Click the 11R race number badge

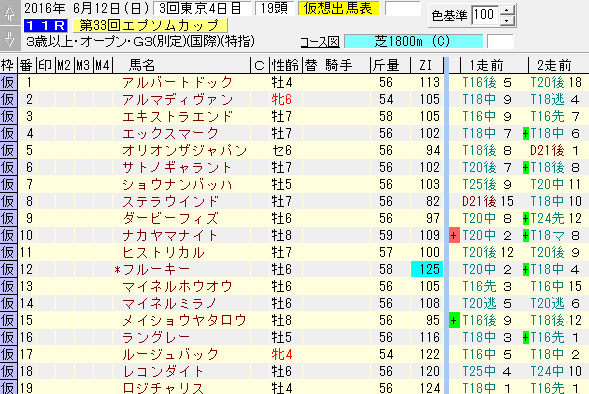[45, 26]
